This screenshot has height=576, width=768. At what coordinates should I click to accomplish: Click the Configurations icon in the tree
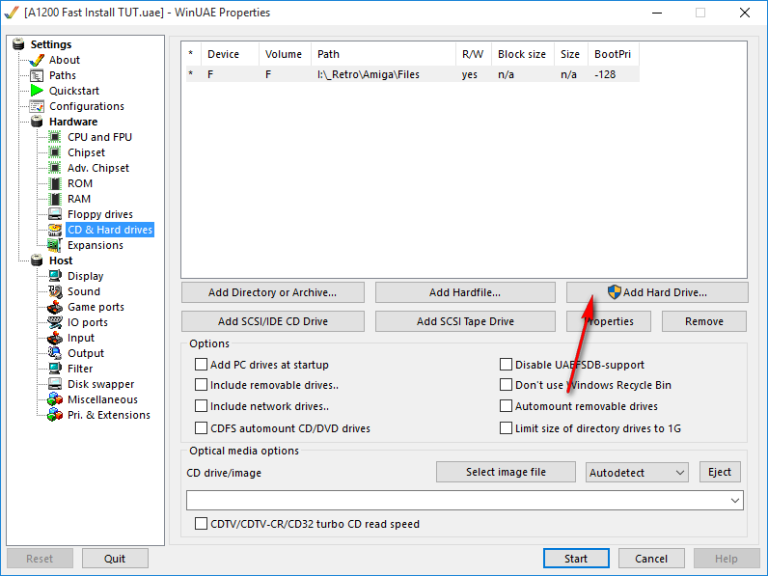[x=37, y=106]
